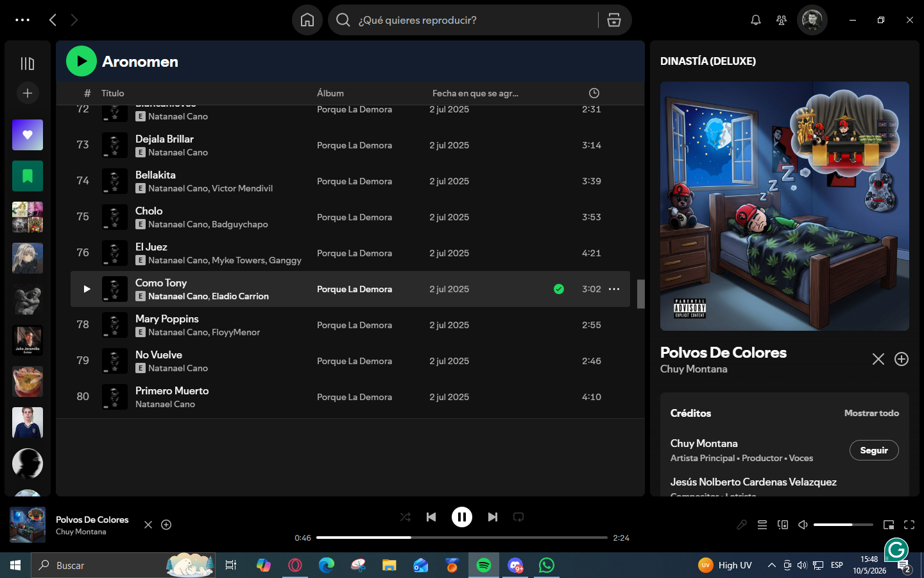This screenshot has width=924, height=578.
Task: Open the notifications bell
Action: pos(756,20)
